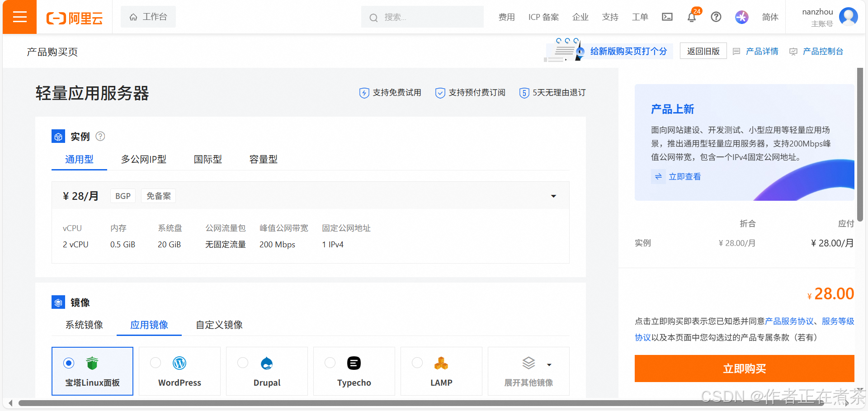Switch to the 多公网IP型 tab

[144, 159]
